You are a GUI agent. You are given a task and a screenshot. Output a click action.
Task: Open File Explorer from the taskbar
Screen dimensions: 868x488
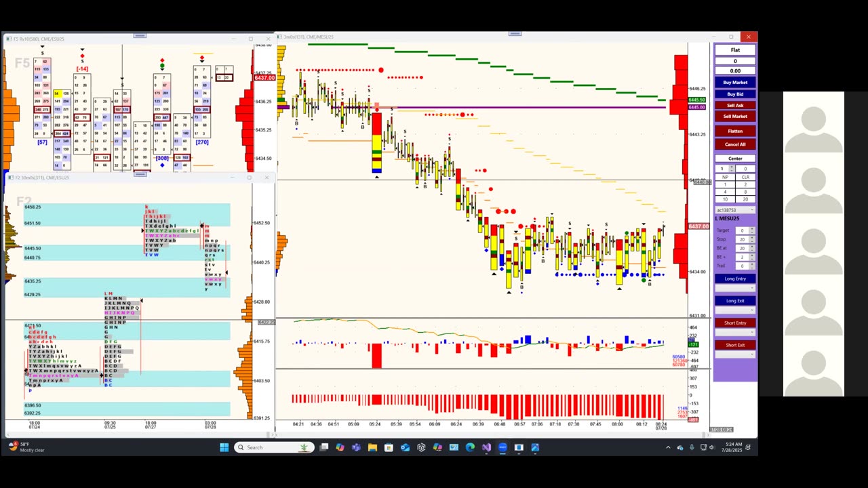(x=372, y=447)
